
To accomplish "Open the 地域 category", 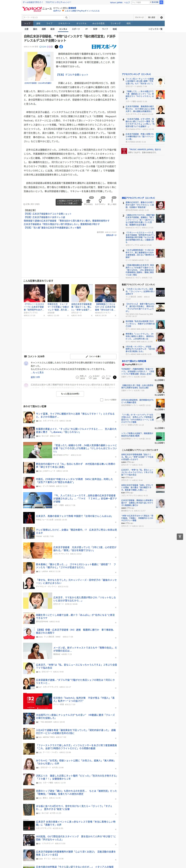I will pos(114,29).
